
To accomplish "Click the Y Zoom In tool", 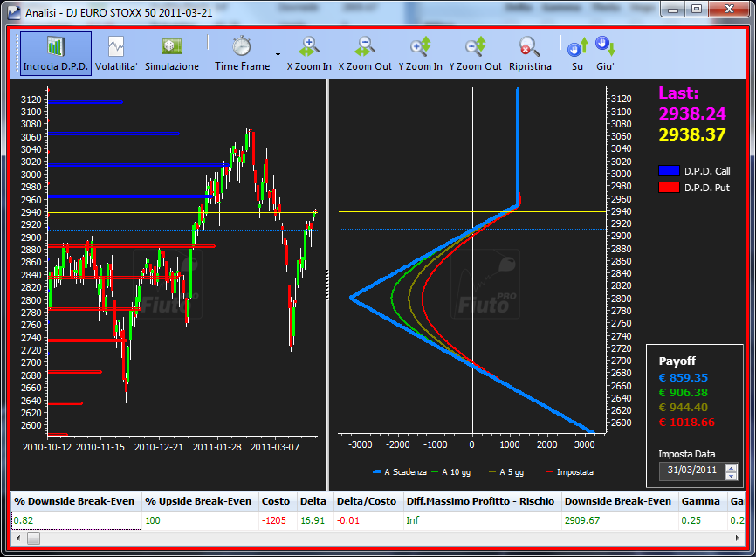I will 421,53.
